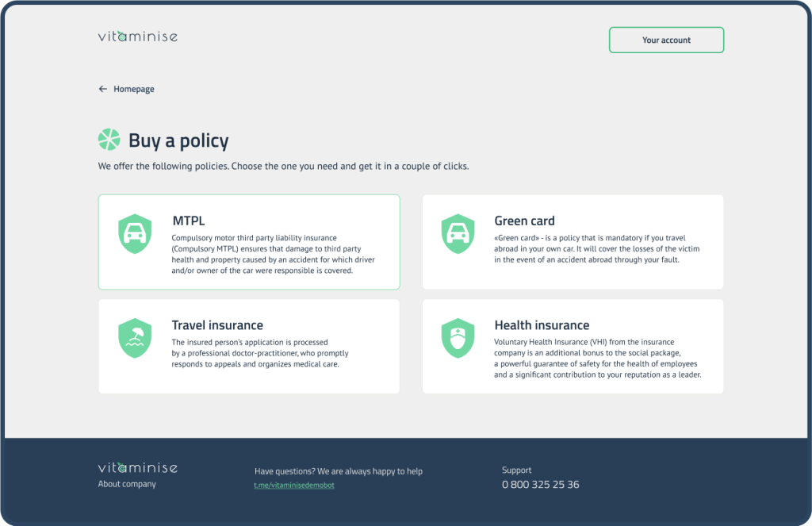Image resolution: width=812 pixels, height=526 pixels.
Task: Click the 'We offer the following policies' subtitle
Action: pyautogui.click(x=283, y=167)
